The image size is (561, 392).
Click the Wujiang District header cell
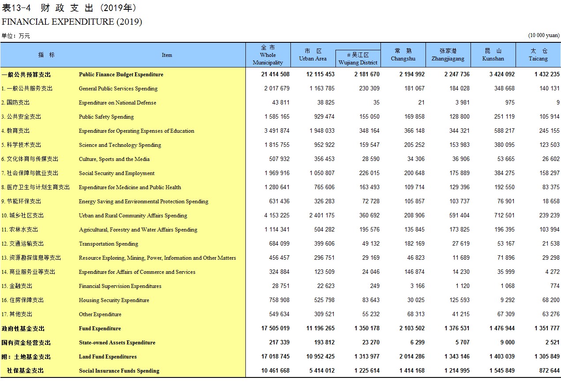pos(358,59)
